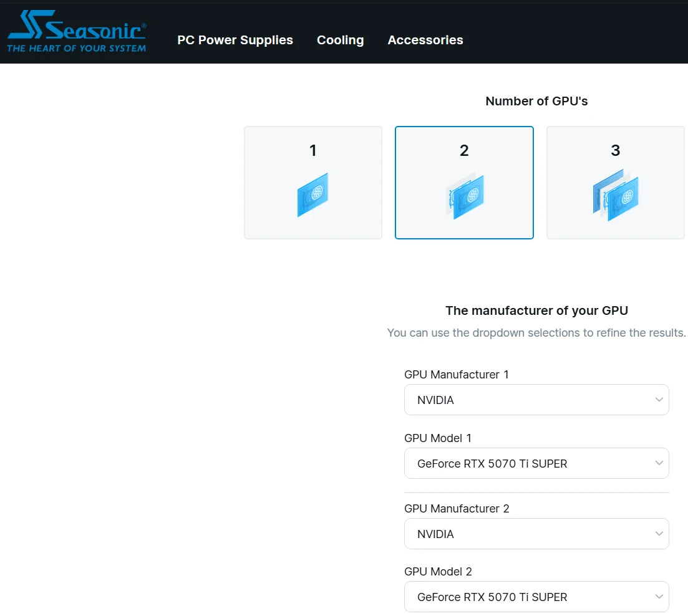Open the GPU Model 1 dropdown
The width and height of the screenshot is (688, 616).
536,463
